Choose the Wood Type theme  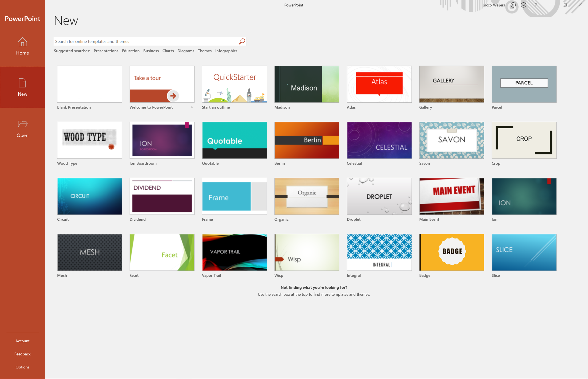tap(89, 140)
